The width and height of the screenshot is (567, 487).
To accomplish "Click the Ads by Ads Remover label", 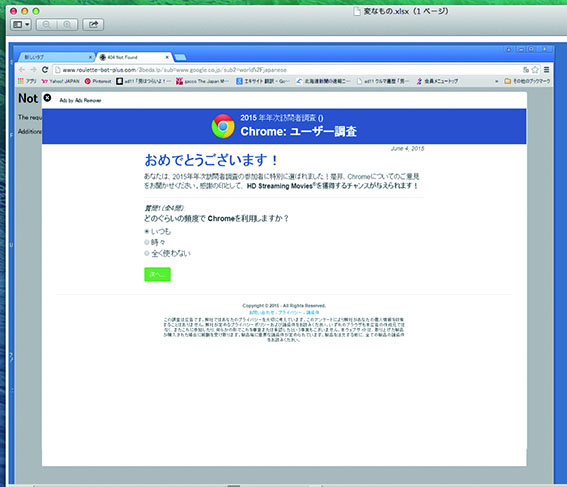I will tap(80, 101).
